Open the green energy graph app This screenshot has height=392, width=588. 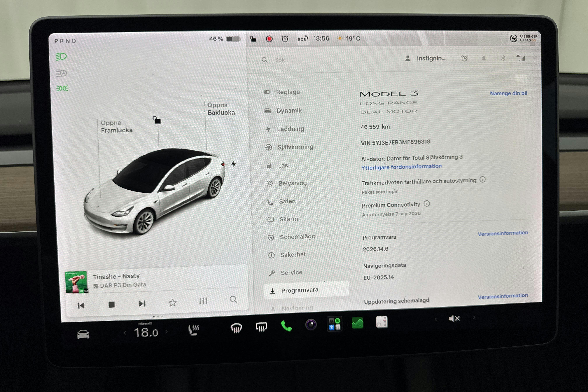(357, 323)
